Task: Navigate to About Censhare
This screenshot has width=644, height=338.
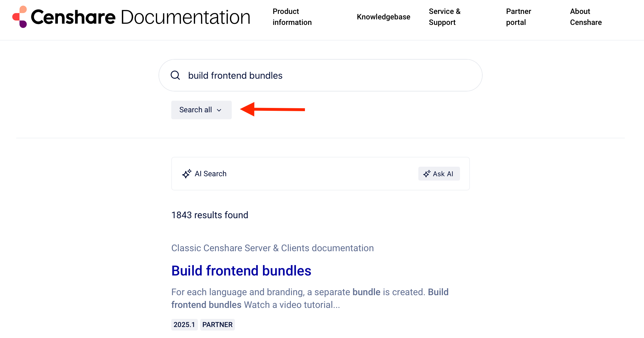Action: coord(586,17)
